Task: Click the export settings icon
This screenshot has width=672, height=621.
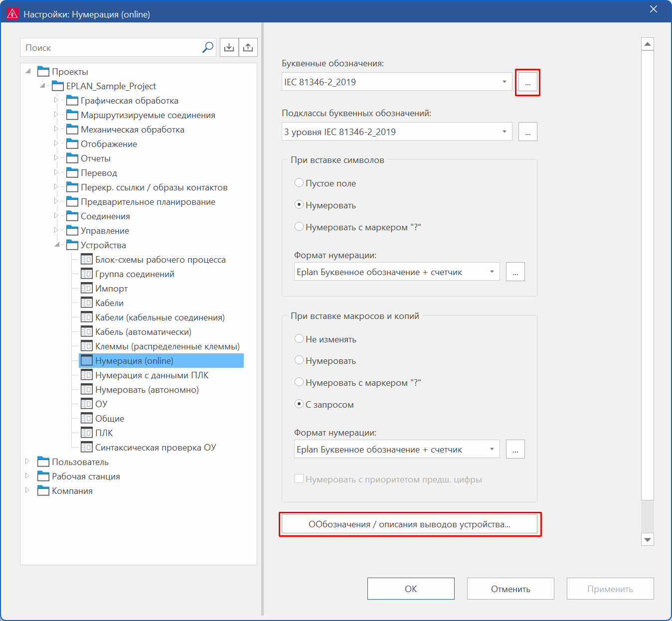Action: (248, 47)
